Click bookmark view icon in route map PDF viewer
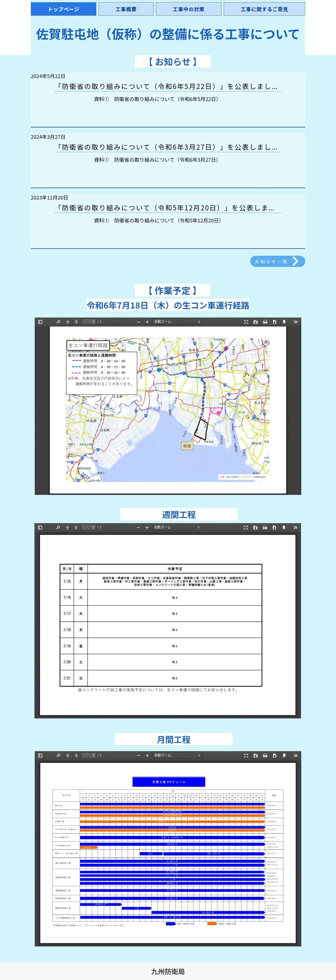The image size is (336, 980). [x=284, y=322]
